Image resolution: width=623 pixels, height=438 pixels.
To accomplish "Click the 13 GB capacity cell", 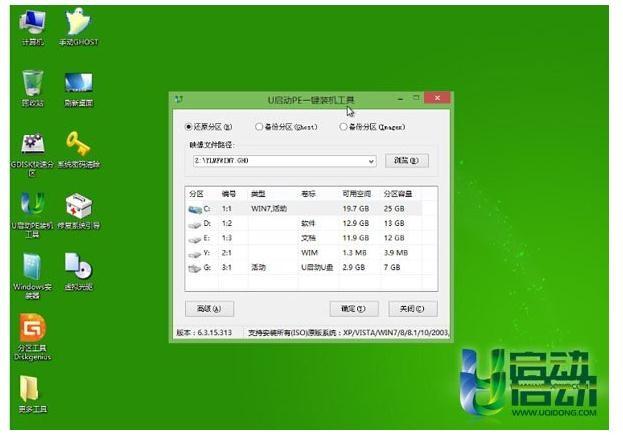I will click(394, 224).
